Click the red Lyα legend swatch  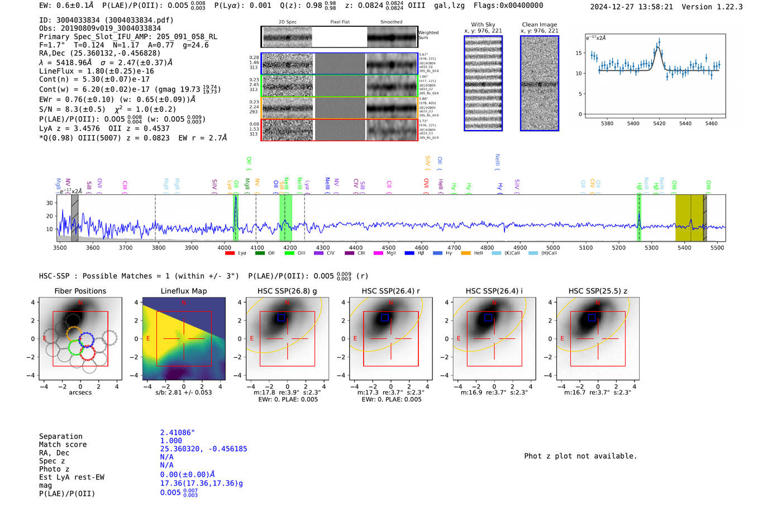(230, 253)
